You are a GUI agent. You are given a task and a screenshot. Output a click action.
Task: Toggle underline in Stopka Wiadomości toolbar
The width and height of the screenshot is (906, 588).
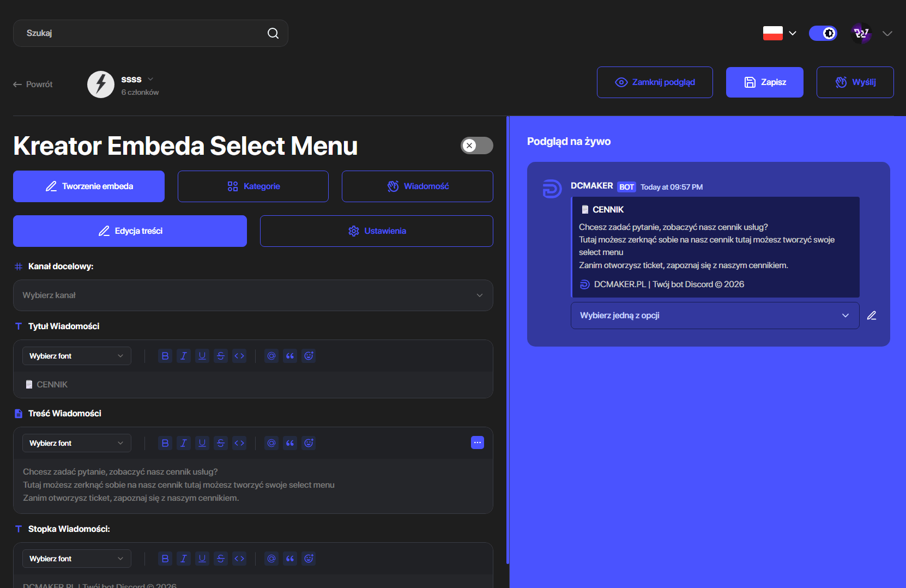click(x=202, y=559)
